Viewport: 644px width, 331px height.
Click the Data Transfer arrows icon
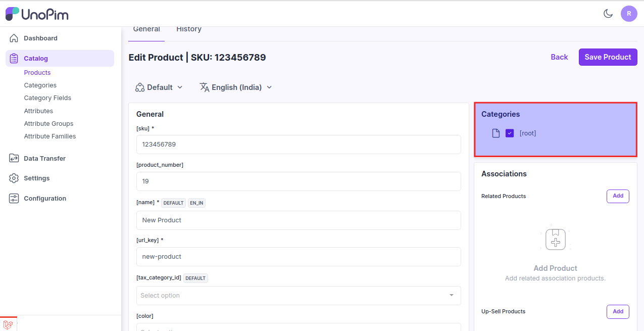pyautogui.click(x=14, y=159)
